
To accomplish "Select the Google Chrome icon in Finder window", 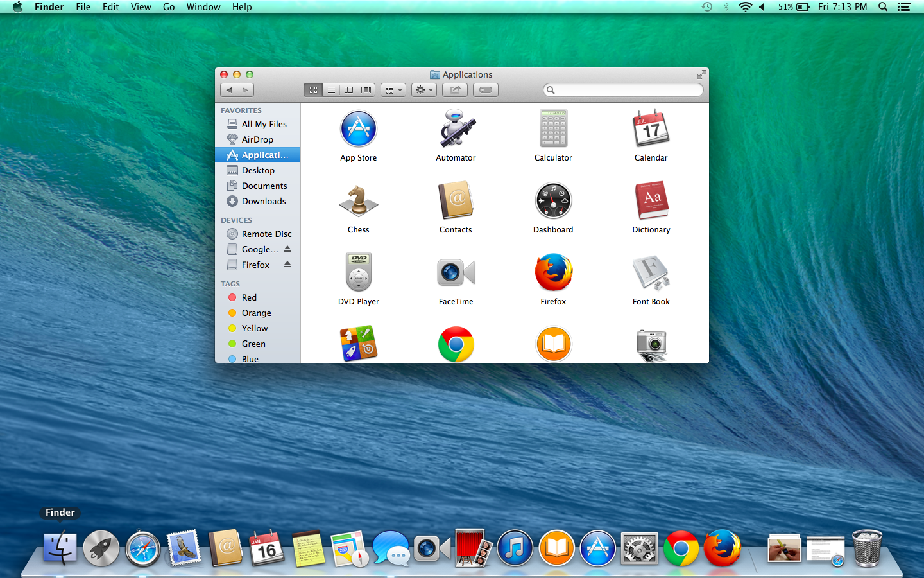I will (x=456, y=344).
